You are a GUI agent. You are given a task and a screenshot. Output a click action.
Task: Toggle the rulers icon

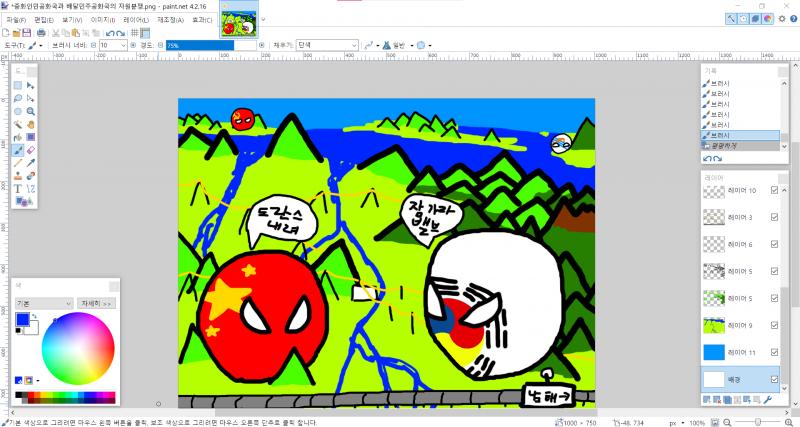tap(145, 33)
